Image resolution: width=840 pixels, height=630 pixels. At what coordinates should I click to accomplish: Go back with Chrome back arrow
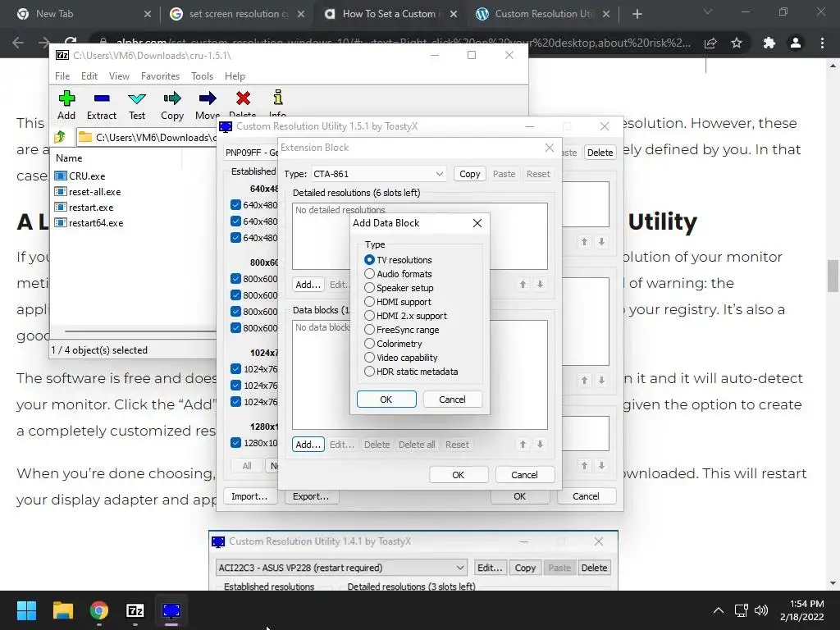click(x=18, y=43)
